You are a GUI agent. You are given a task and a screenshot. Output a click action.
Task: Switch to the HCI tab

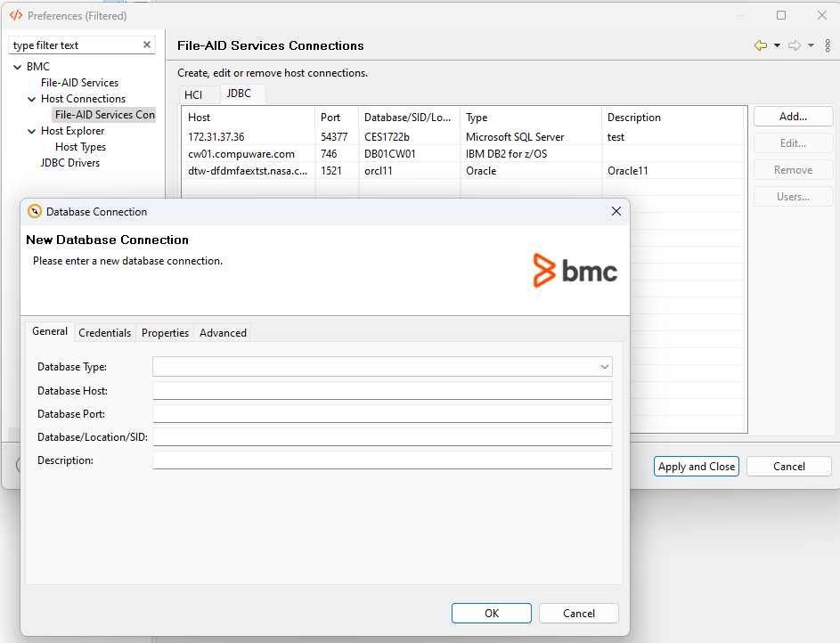tap(193, 94)
